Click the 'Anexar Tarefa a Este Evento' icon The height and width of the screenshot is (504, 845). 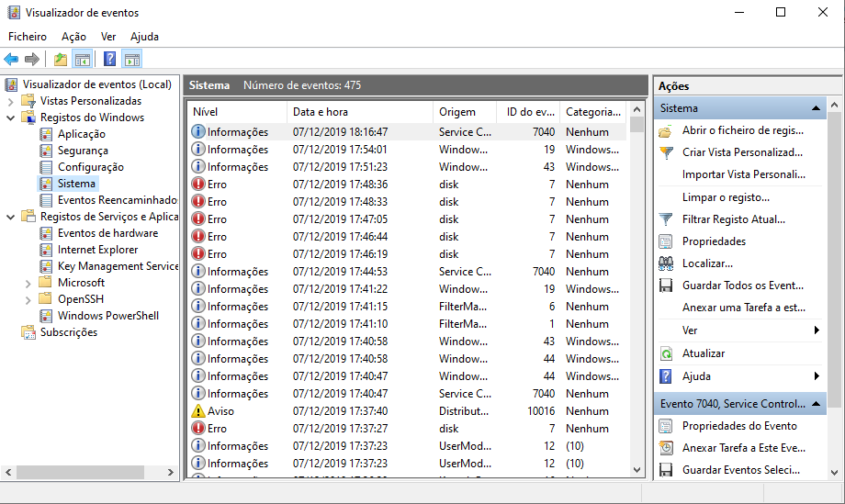pyautogui.click(x=666, y=449)
